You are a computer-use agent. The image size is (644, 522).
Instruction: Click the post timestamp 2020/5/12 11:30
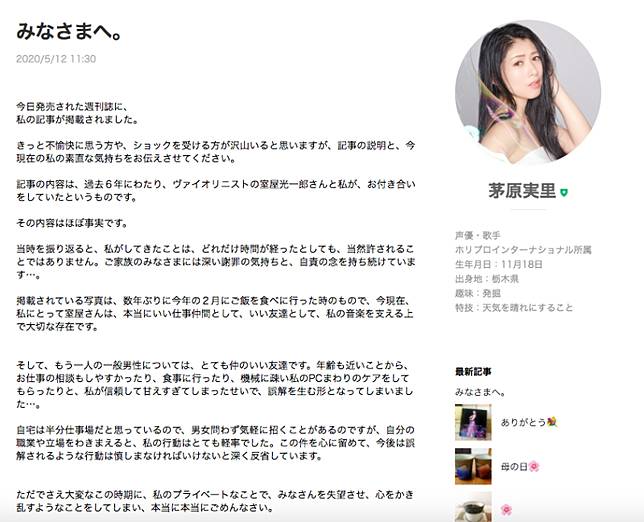(56, 59)
